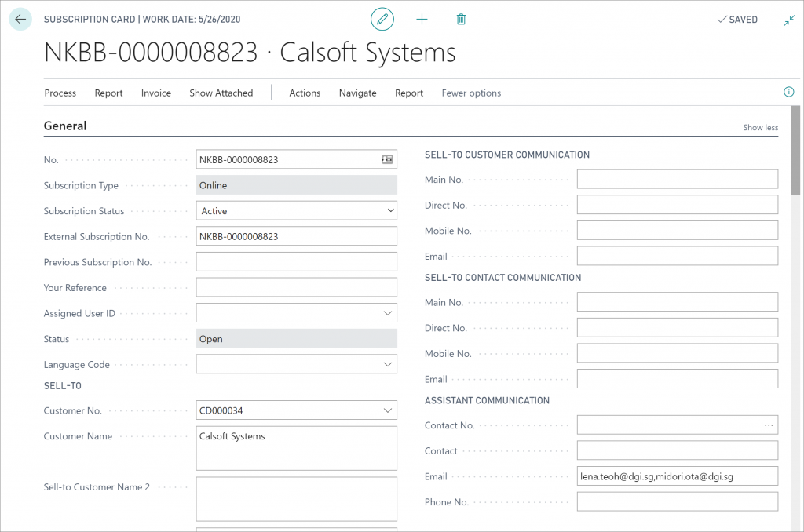Screen dimensions: 804x532
Task: Click the SAVED status indicator
Action: [737, 20]
